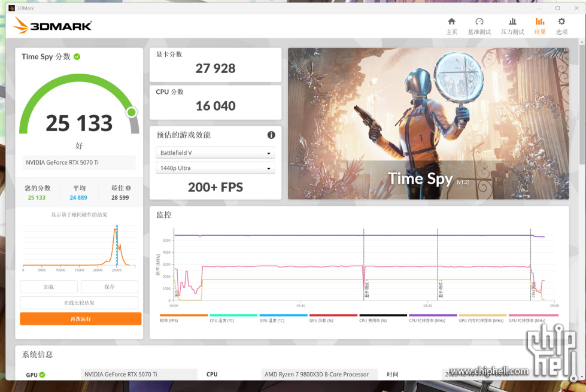Click the info icon next to 最佳
Image resolution: width=586 pixels, height=392 pixels.
click(x=127, y=188)
